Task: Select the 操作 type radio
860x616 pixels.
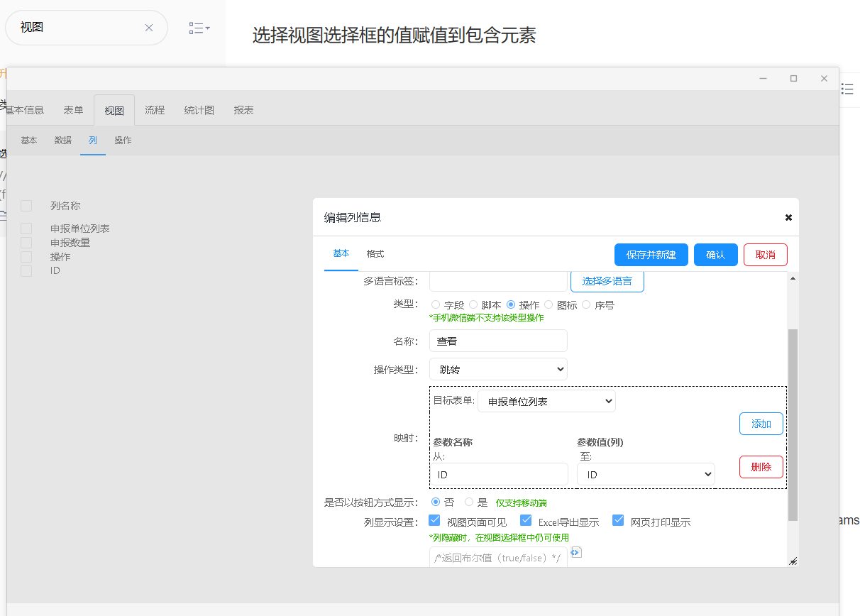Action: tap(511, 304)
